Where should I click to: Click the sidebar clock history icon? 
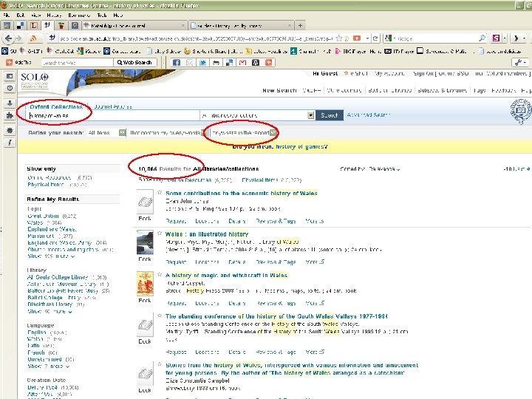tap(10, 88)
